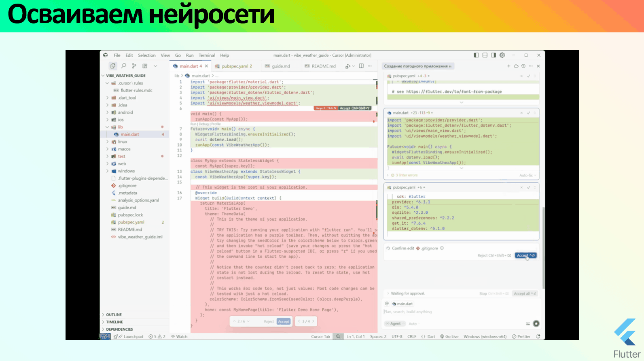The image size is (644, 361).
Task: Go to previous file arrow beside 3/4
Action: tap(299, 321)
